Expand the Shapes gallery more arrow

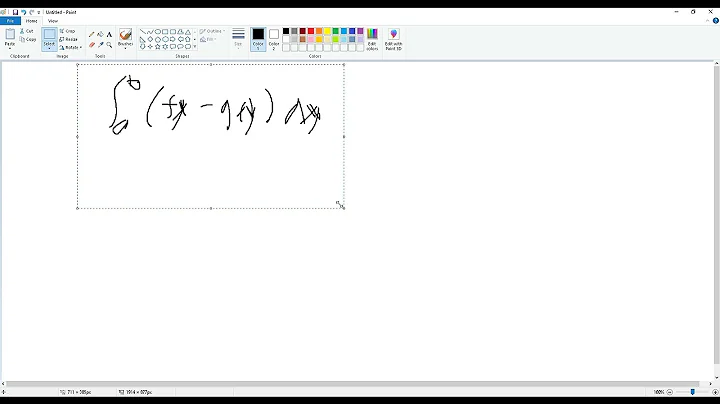tap(195, 46)
